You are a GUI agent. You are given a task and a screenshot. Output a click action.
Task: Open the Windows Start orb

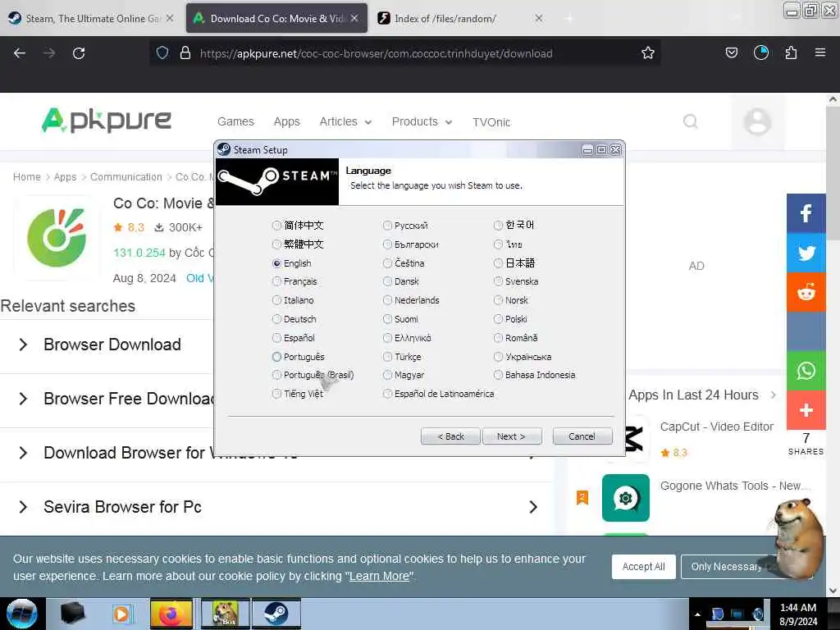coord(21,614)
